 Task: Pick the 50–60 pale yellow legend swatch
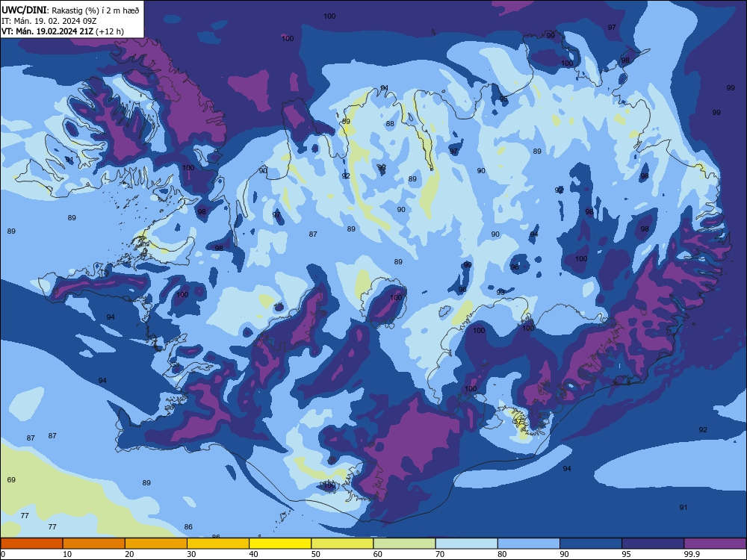click(342, 544)
